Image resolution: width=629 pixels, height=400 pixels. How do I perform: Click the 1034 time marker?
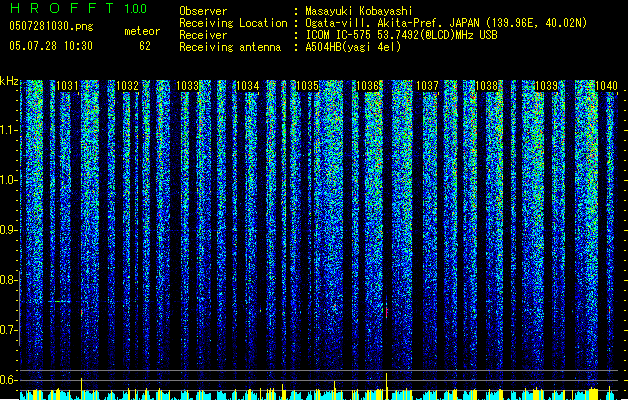[248, 86]
